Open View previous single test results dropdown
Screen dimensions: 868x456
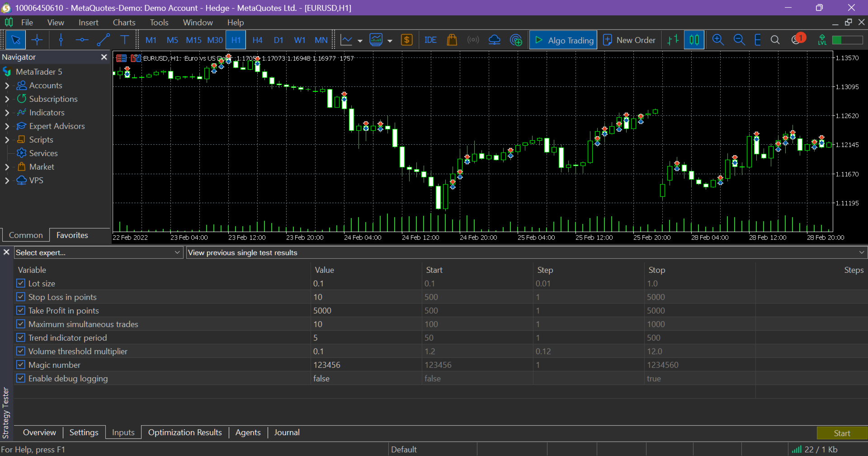pos(527,252)
